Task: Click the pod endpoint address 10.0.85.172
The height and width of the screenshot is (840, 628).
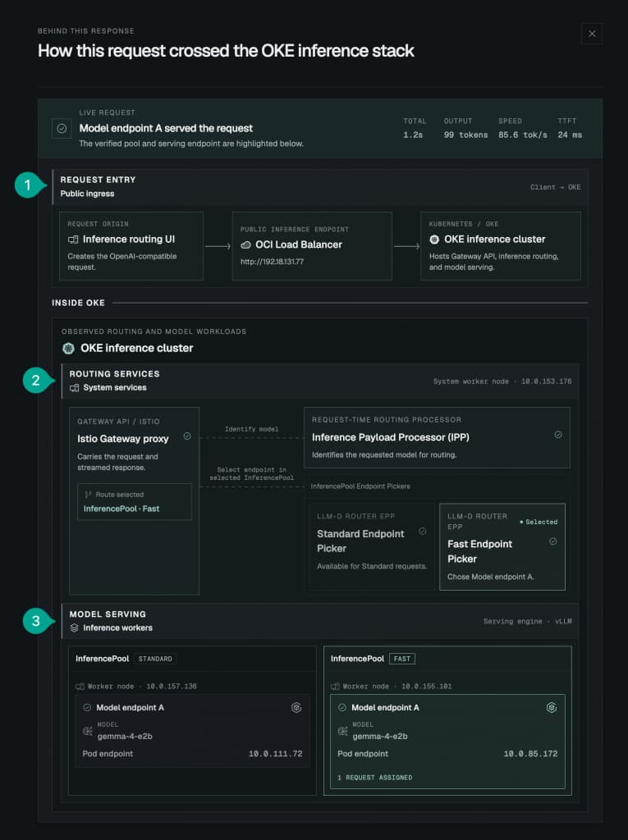Action: [530, 754]
